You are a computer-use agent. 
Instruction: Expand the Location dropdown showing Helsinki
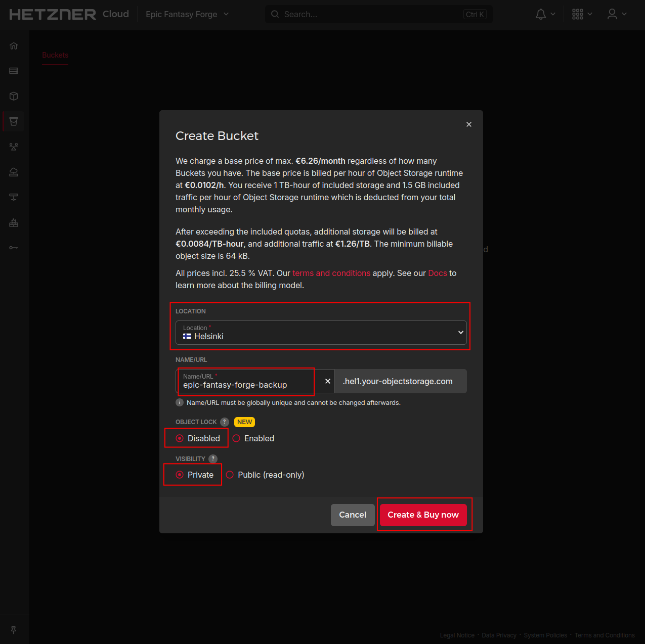coord(321,333)
